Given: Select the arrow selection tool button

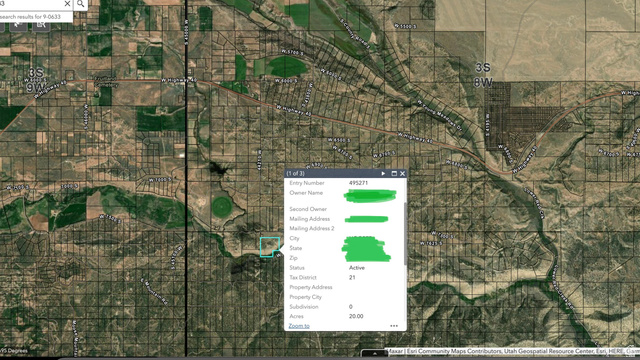Looking at the screenshot, I should [x=18, y=25].
